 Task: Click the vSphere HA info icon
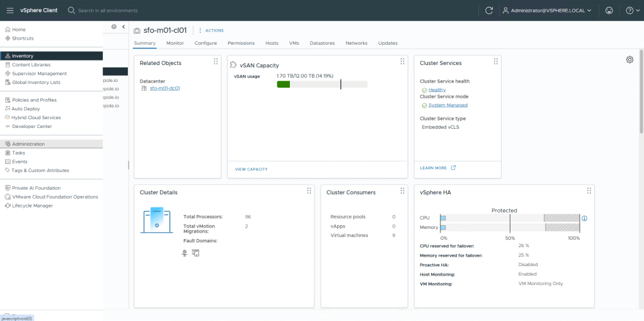(x=584, y=218)
